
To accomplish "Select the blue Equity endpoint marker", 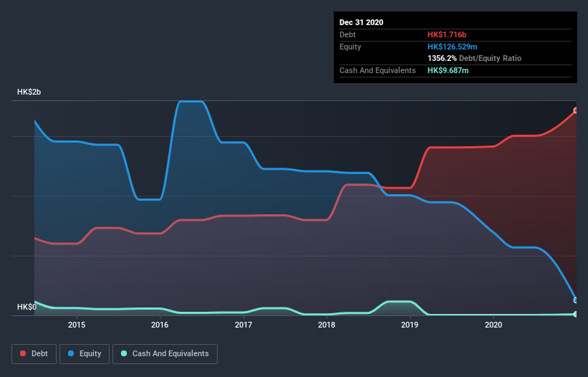I will 576,300.
